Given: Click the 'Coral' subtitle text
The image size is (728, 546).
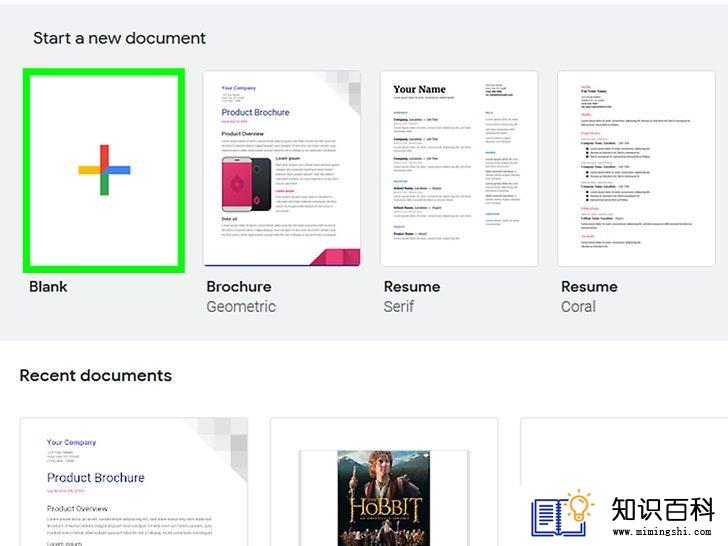Looking at the screenshot, I should click(578, 306).
